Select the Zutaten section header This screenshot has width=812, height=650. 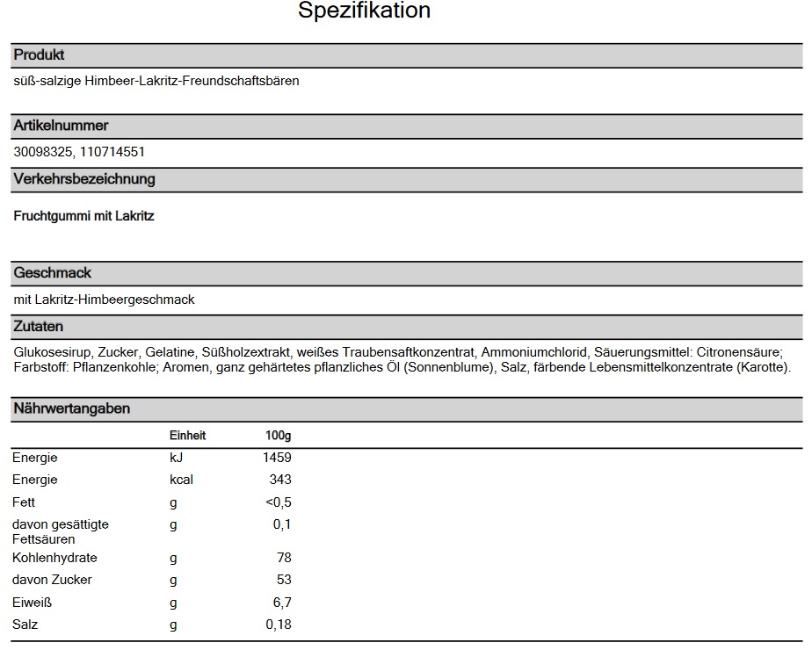coord(39,327)
